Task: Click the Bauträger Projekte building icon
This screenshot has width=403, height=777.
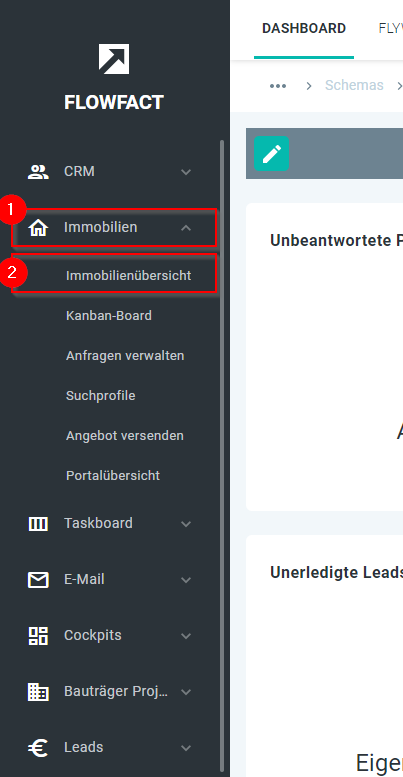Action: pyautogui.click(x=38, y=692)
